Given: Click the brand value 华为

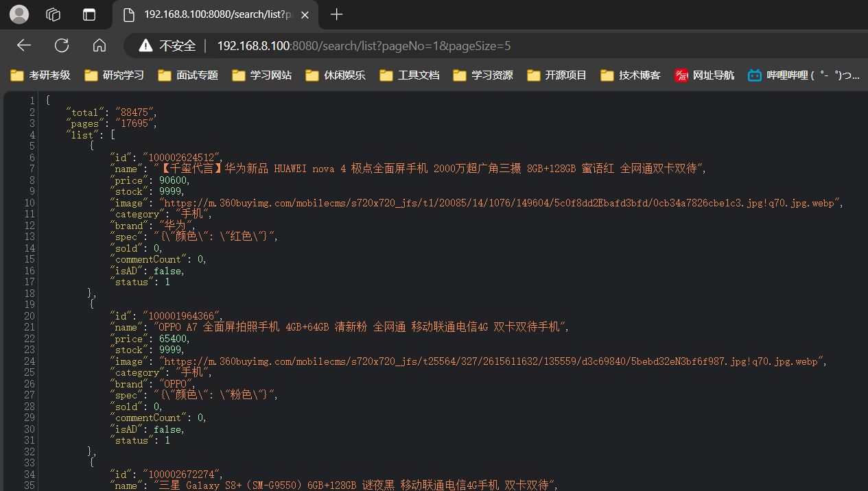Looking at the screenshot, I should coord(176,226).
